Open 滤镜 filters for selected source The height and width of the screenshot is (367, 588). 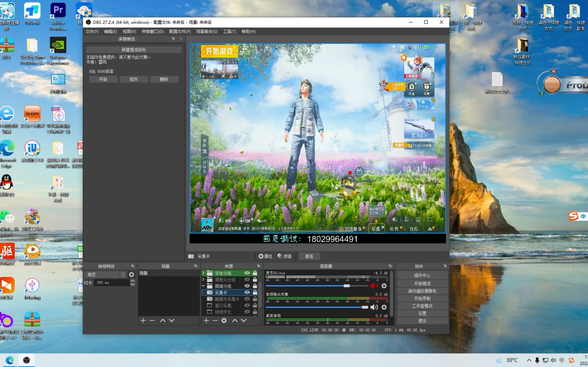tap(284, 256)
